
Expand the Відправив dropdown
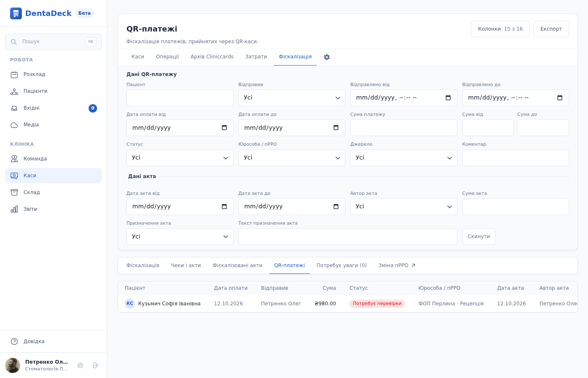292,98
